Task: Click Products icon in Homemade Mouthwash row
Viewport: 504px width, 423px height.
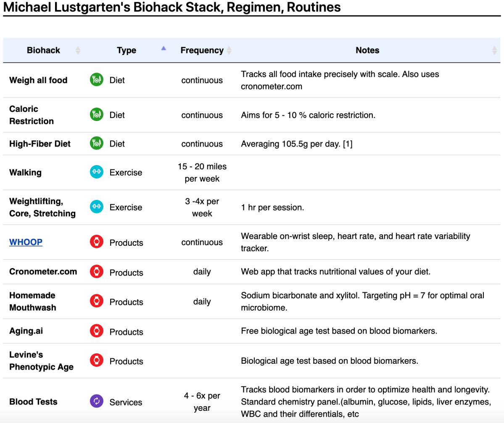Action: point(97,301)
